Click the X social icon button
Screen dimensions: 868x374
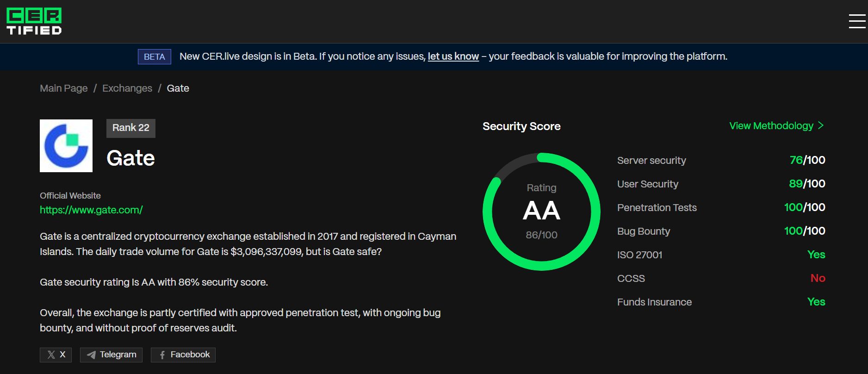pos(56,355)
